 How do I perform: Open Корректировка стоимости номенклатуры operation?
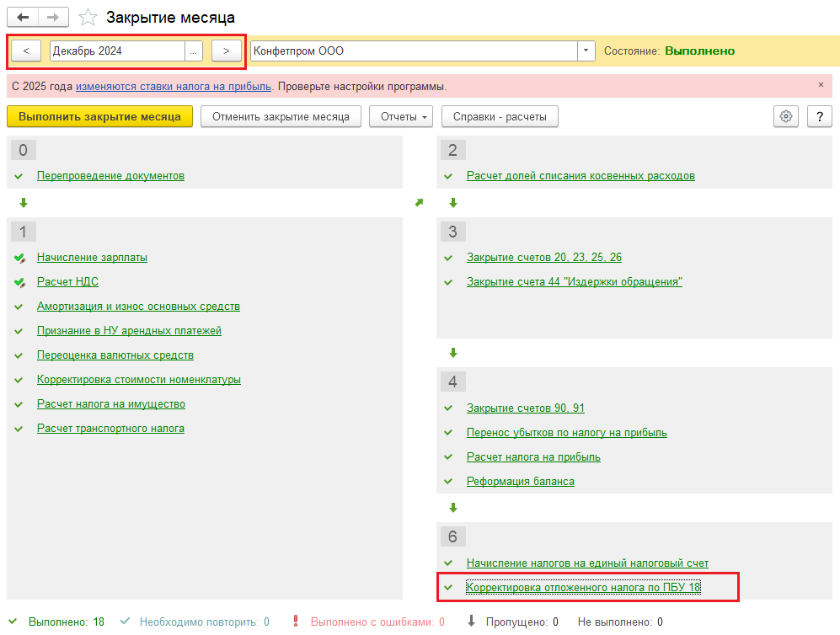(139, 380)
